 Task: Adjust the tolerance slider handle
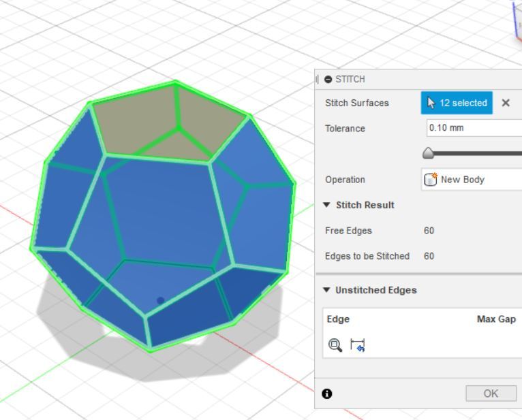coord(428,153)
